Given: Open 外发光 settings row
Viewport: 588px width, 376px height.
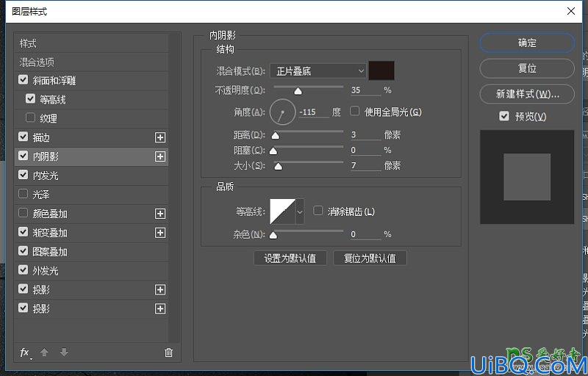Looking at the screenshot, I should (91, 271).
